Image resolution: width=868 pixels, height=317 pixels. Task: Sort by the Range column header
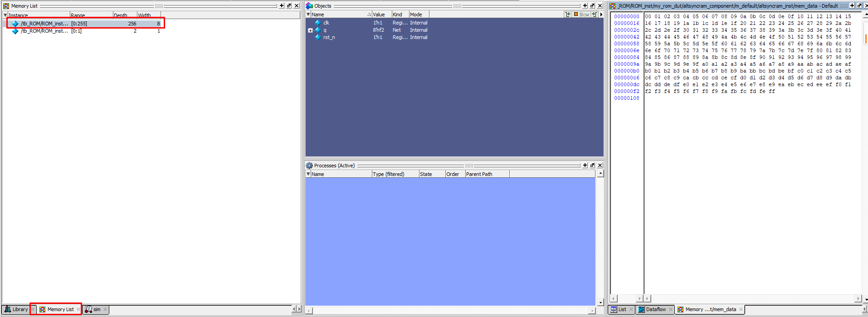coord(91,15)
